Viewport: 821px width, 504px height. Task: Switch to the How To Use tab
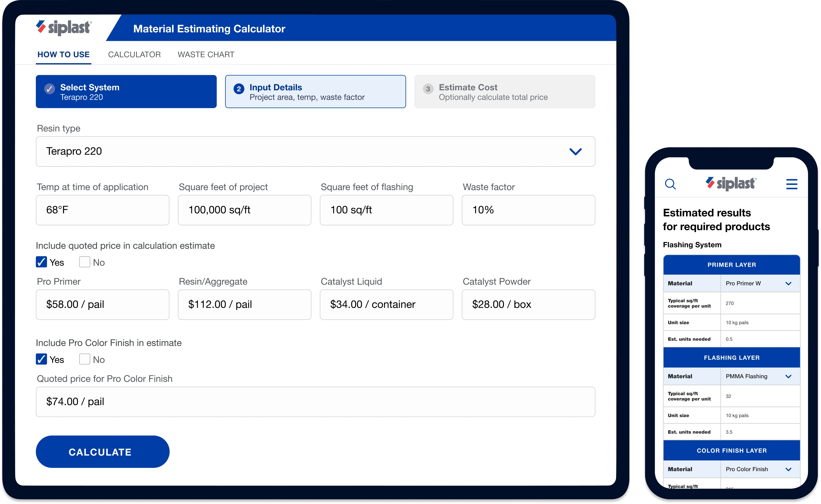(x=63, y=54)
